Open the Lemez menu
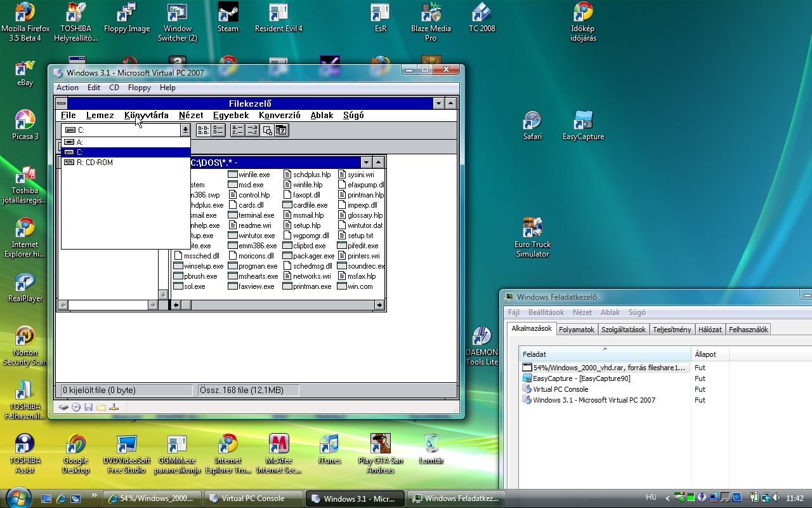The width and height of the screenshot is (812, 508). click(100, 115)
